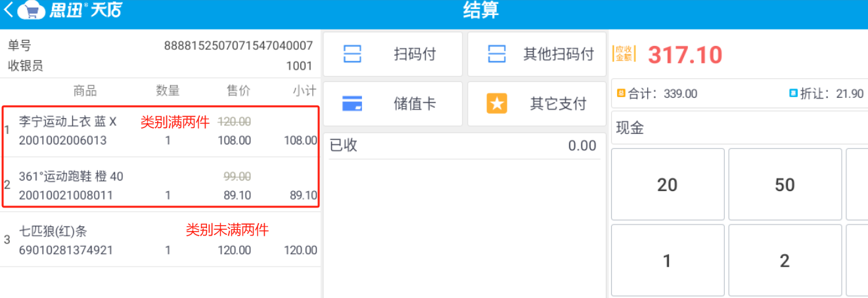Click discounted price 89.10 in 售价 column
Viewport: 868px width, 298px height.
[237, 195]
